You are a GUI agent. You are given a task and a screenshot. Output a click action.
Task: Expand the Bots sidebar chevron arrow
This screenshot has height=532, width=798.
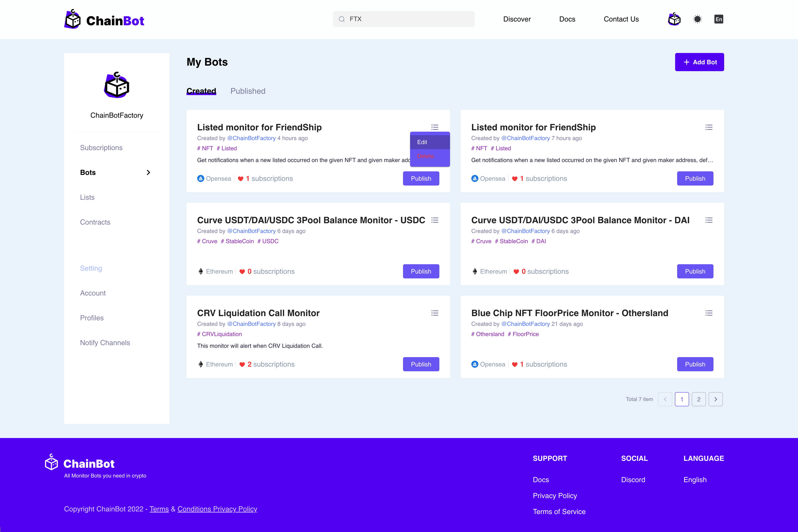pos(148,172)
